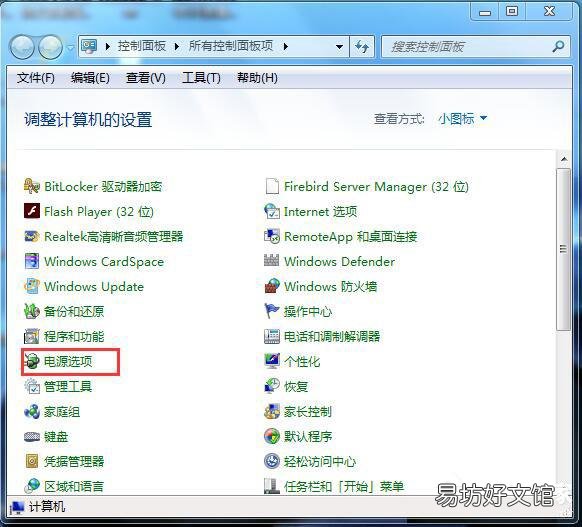582x527 pixels.
Task: Click the 任务栏和「开始」菜单 icon
Action: (x=272, y=485)
